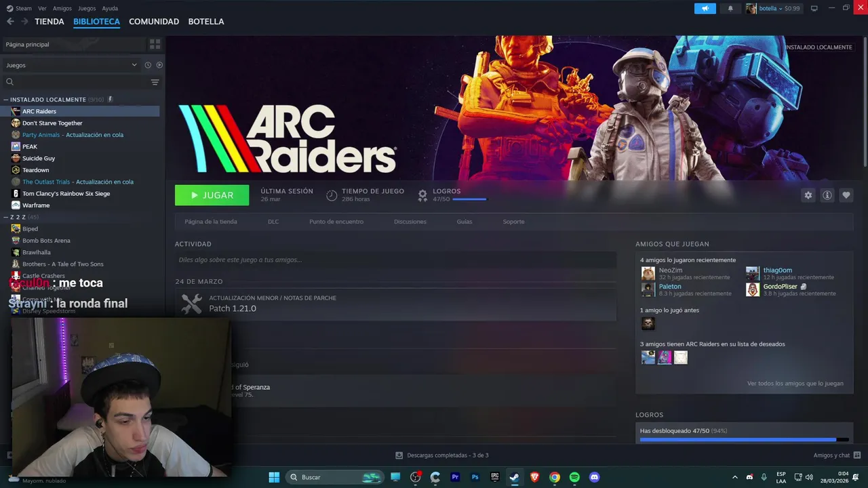
Task: Click the activity post input field
Action: click(395, 260)
